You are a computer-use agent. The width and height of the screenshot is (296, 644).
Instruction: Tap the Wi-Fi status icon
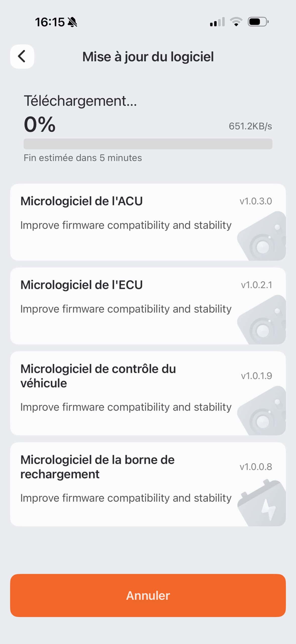(x=236, y=22)
